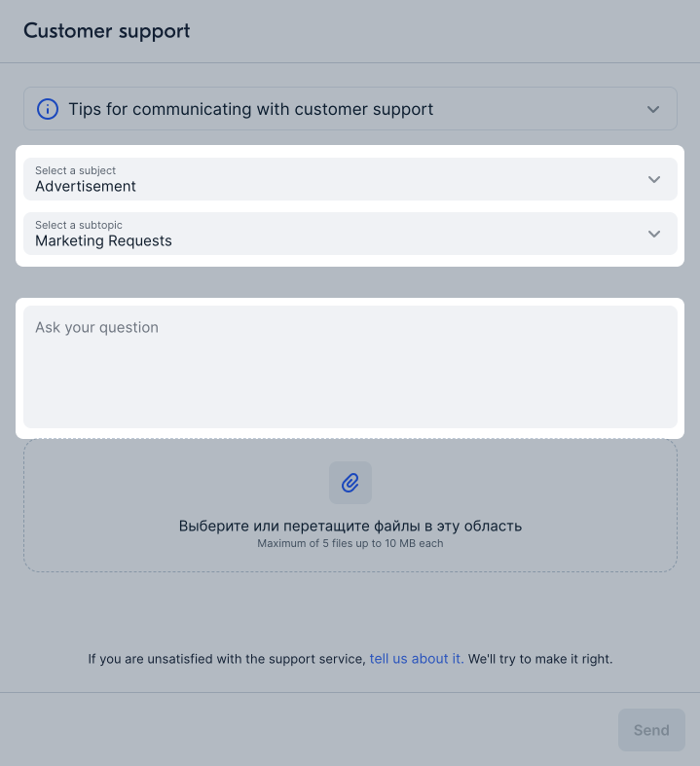Image resolution: width=700 pixels, height=766 pixels.
Task: Follow the "tell us about it" link
Action: [416, 659]
